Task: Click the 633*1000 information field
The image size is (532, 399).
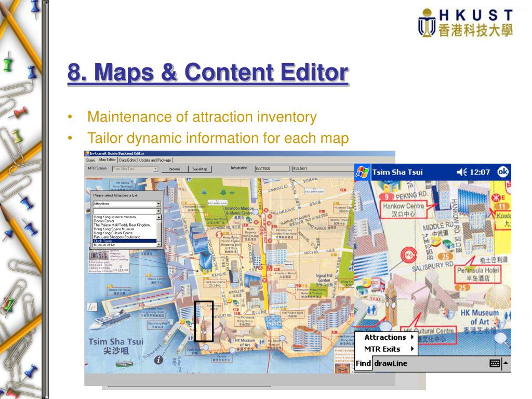Action: (272, 169)
